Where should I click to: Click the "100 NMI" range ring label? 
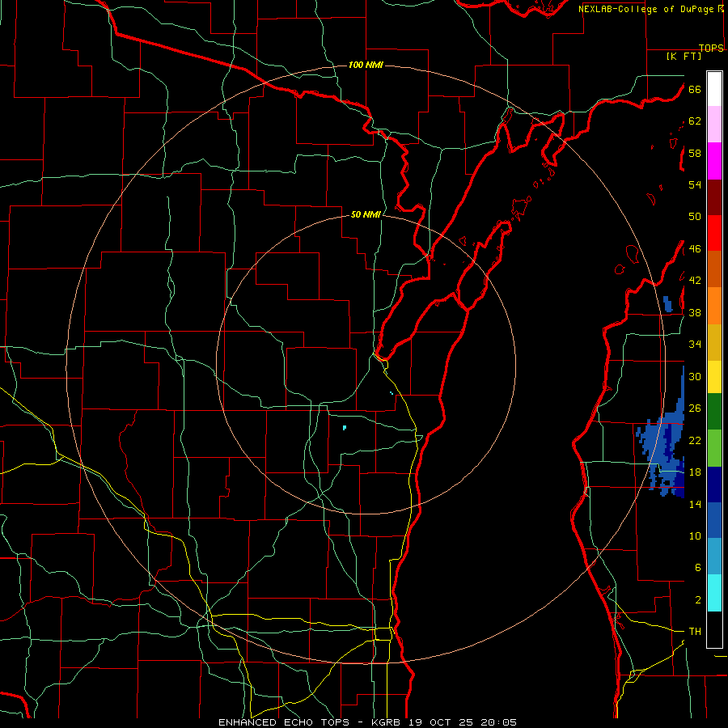tap(366, 65)
